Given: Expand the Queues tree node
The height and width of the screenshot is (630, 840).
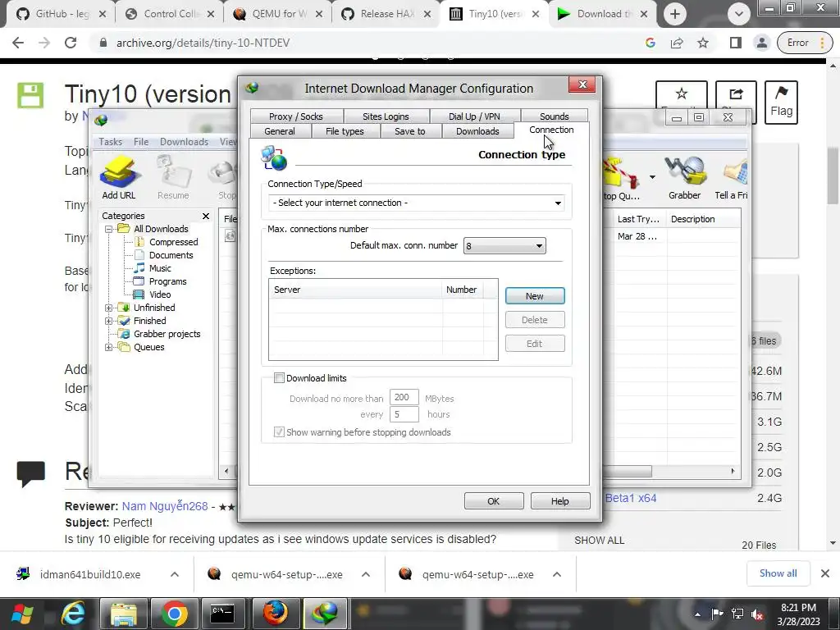Looking at the screenshot, I should pos(109,347).
